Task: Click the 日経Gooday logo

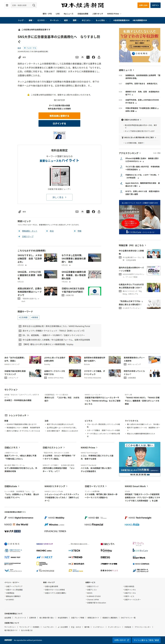Action: coord(106,551)
